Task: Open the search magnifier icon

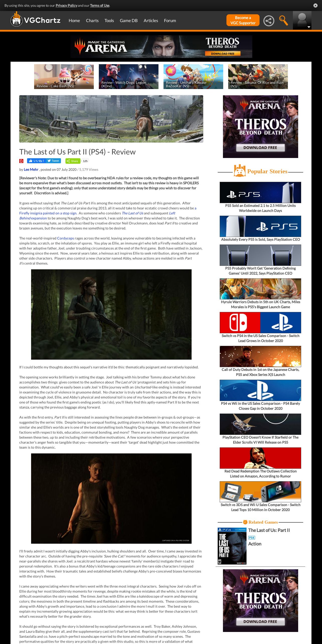Action: pyautogui.click(x=283, y=21)
